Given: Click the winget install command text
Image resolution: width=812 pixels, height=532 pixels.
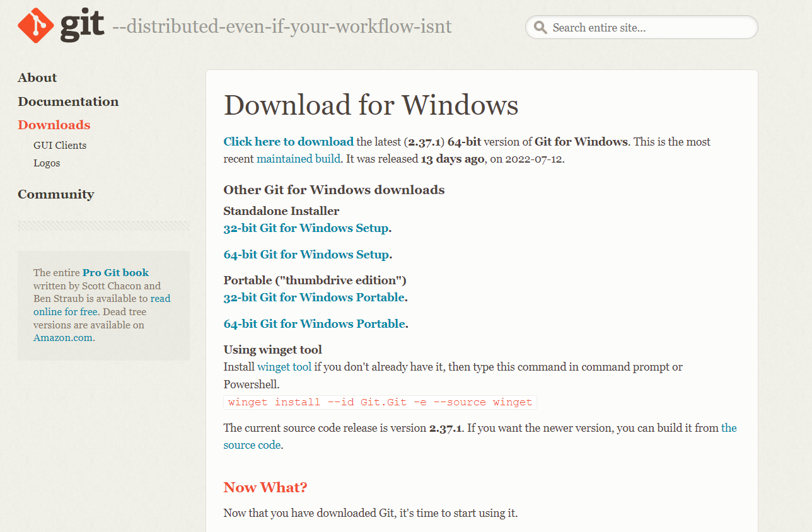Looking at the screenshot, I should [x=380, y=402].
